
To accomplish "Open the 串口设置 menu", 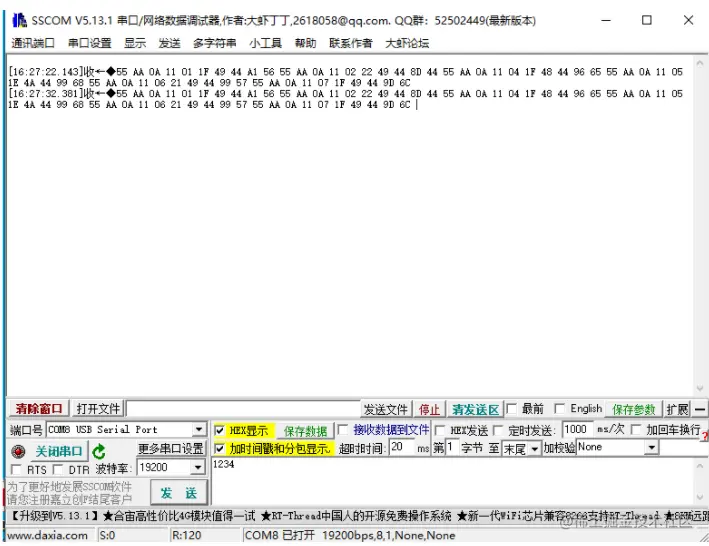I will tap(90, 43).
